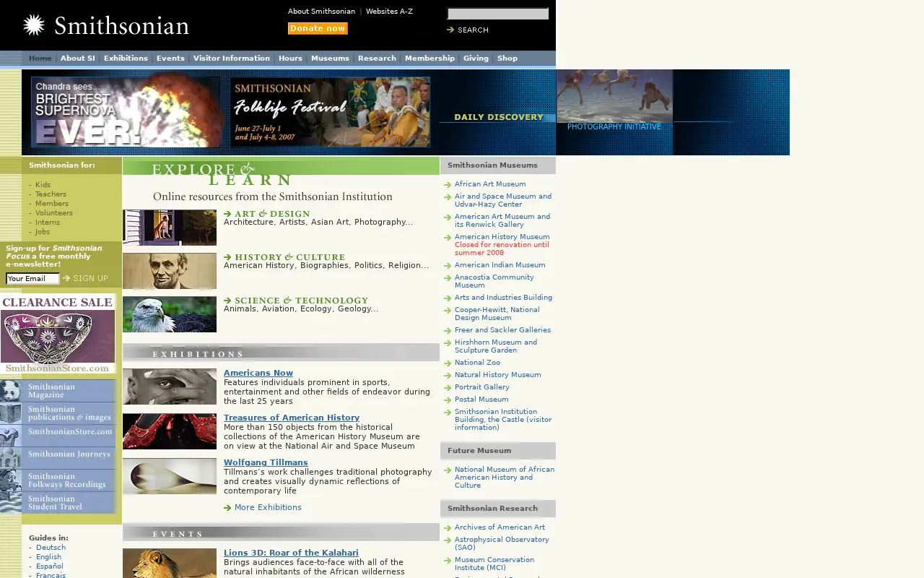
Task: Open the Smithsonian Journeys sidebar button
Action: coord(58,458)
